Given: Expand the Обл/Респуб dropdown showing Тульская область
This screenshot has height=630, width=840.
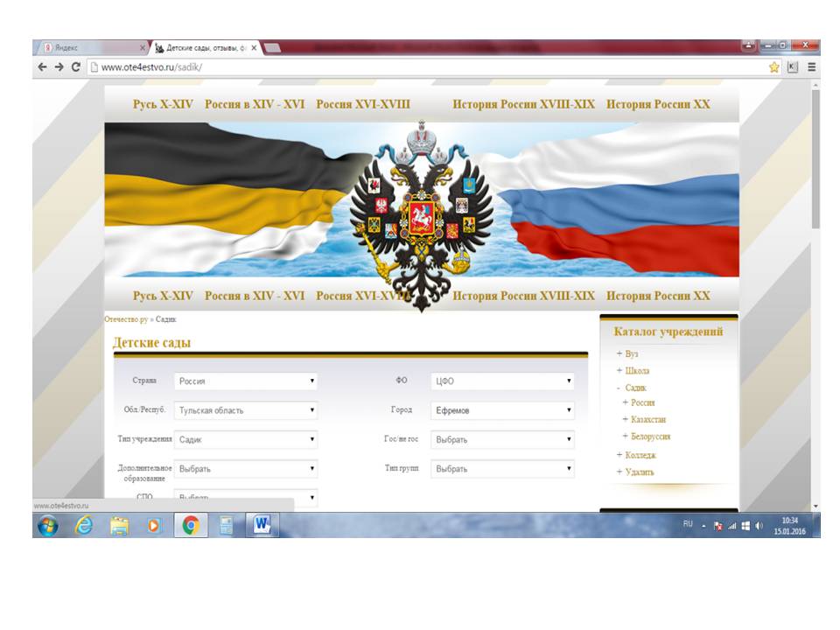Looking at the screenshot, I should (x=246, y=410).
